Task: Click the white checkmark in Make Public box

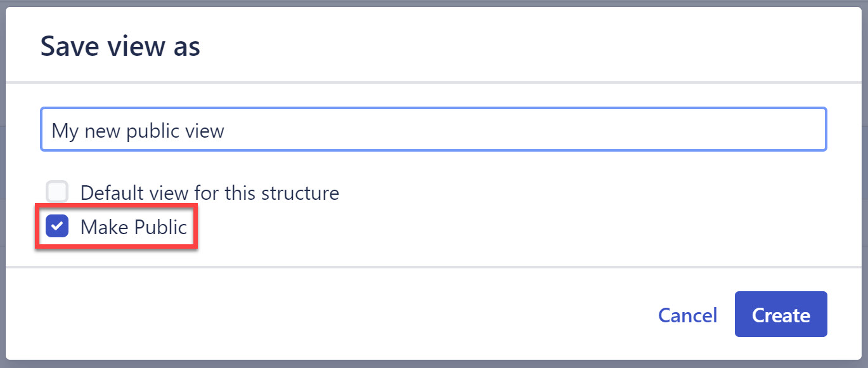Action: coord(57,227)
